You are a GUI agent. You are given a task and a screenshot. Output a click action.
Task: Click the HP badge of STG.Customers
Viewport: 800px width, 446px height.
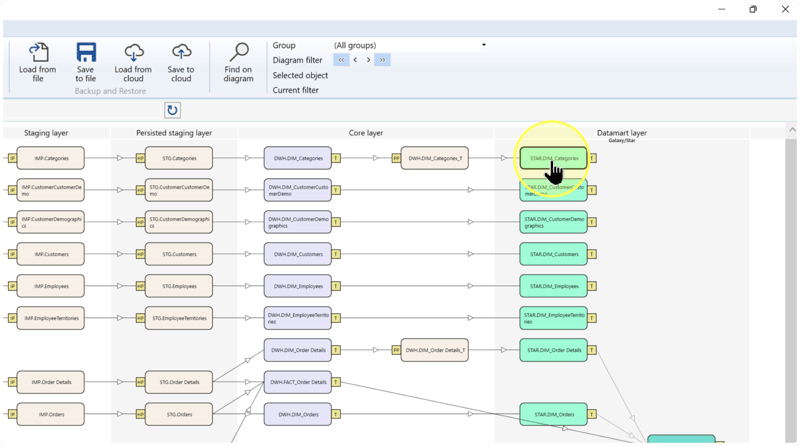coord(140,254)
